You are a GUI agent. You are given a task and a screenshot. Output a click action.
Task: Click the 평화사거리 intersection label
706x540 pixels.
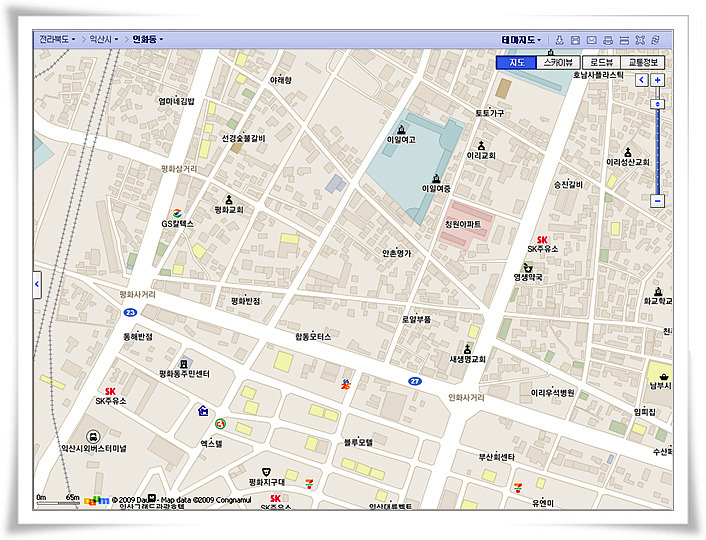tap(137, 294)
